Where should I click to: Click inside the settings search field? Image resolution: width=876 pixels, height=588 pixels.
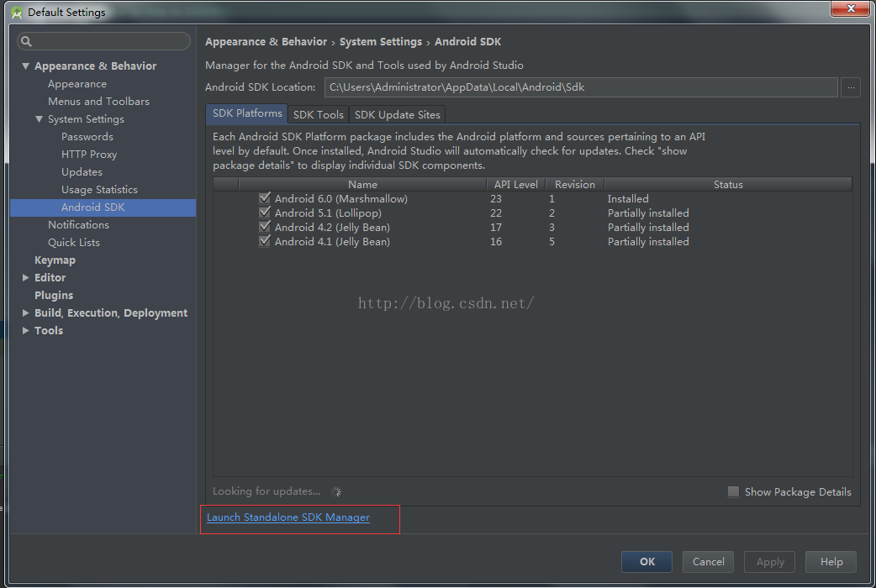tap(104, 41)
